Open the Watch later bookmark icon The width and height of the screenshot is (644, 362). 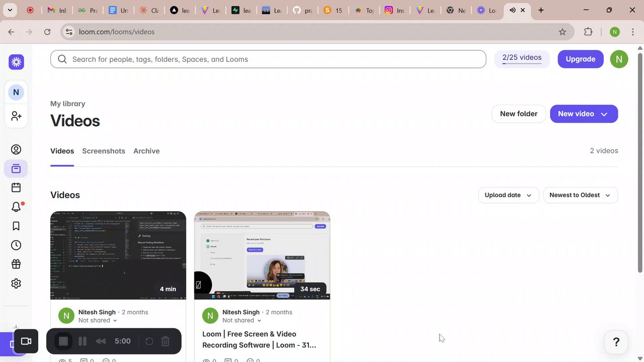pyautogui.click(x=16, y=226)
